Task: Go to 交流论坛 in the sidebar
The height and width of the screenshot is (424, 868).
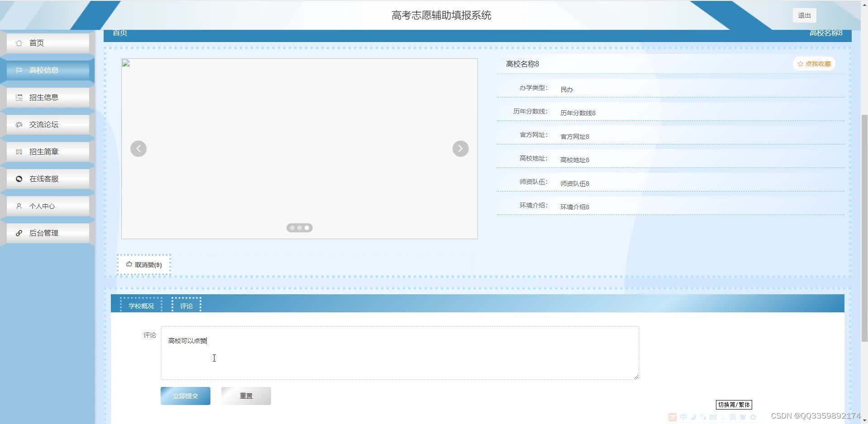Action: tap(48, 124)
